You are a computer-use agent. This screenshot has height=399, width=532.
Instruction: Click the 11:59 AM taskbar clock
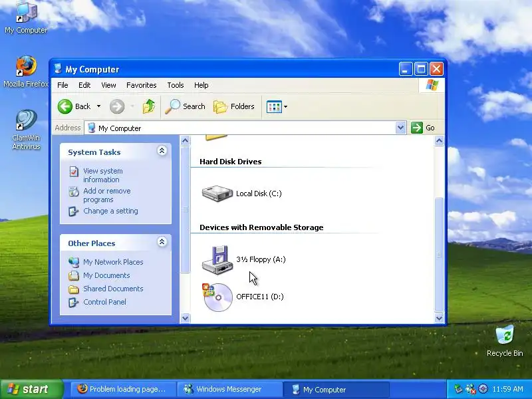pos(507,389)
